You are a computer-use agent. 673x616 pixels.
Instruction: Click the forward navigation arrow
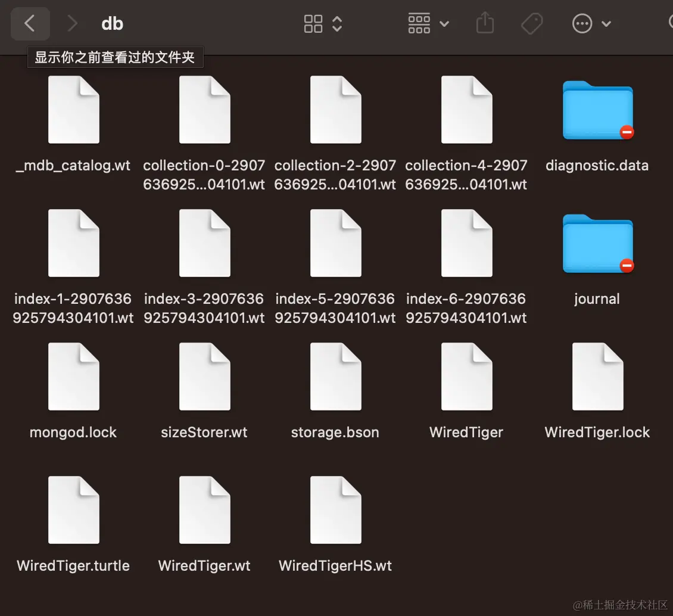[71, 23]
